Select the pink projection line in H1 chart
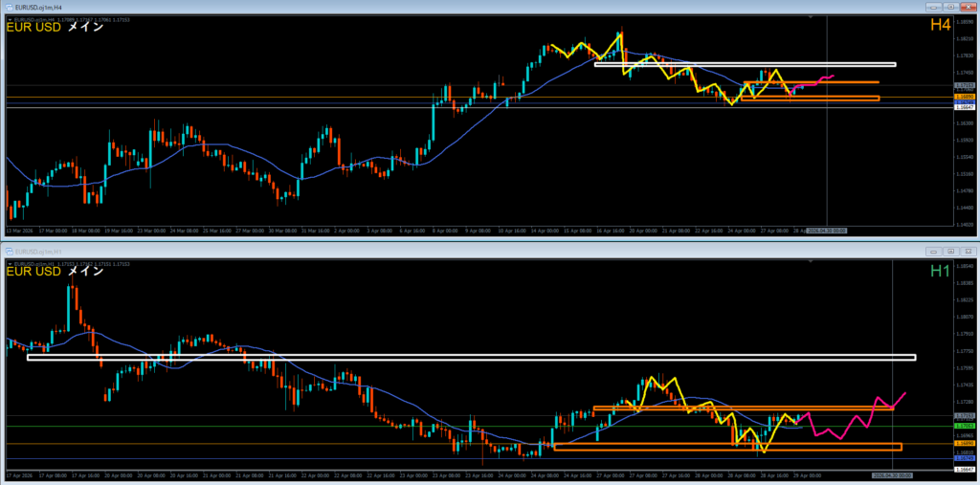Screen dimensions: 980x485 pyautogui.click(x=852, y=416)
